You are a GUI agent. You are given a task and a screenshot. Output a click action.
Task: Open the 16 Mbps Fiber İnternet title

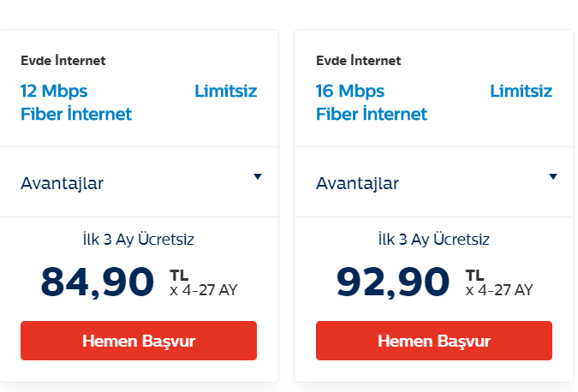[x=372, y=103]
